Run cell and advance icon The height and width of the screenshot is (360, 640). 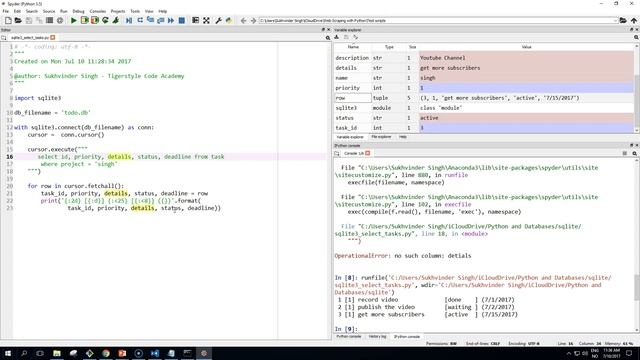pos(95,20)
